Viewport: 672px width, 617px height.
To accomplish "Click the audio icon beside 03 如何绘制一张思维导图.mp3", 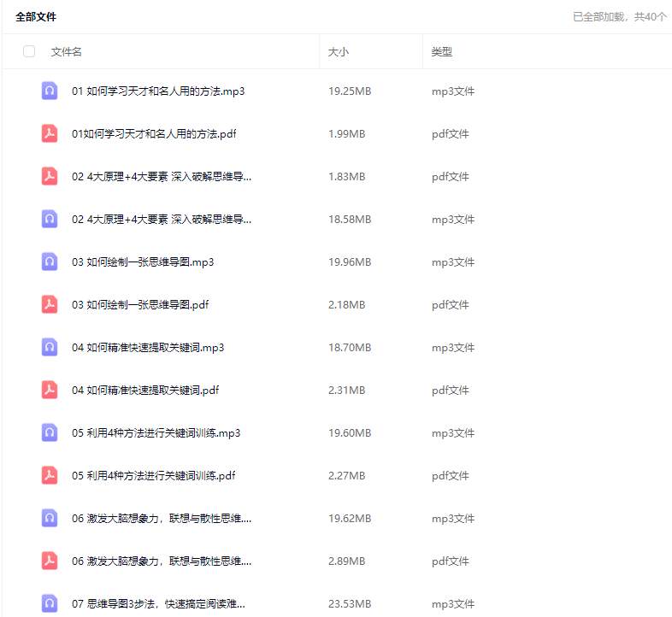I will 50,261.
